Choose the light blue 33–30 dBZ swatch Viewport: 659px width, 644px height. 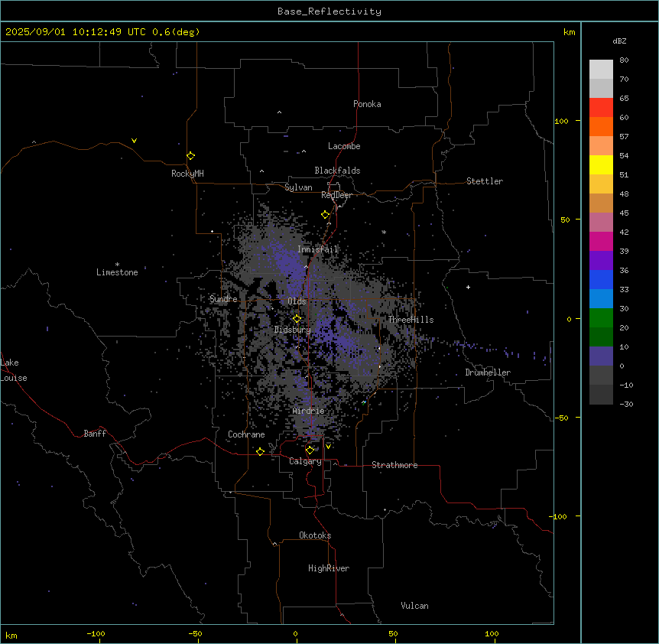[601, 299]
